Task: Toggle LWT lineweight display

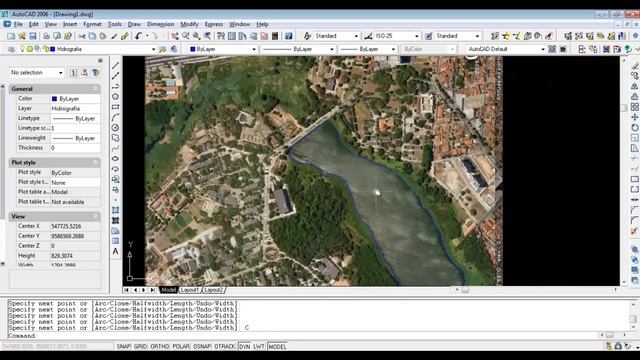Action: coord(259,347)
